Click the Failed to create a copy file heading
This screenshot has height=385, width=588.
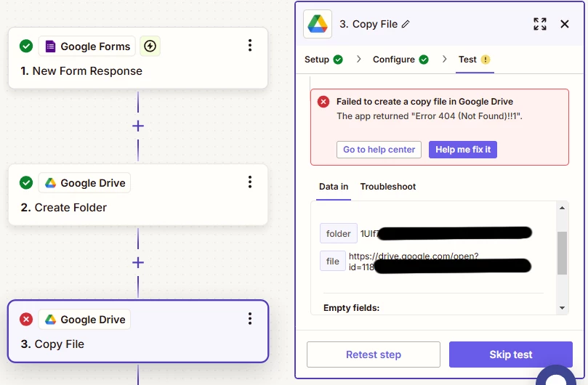424,102
